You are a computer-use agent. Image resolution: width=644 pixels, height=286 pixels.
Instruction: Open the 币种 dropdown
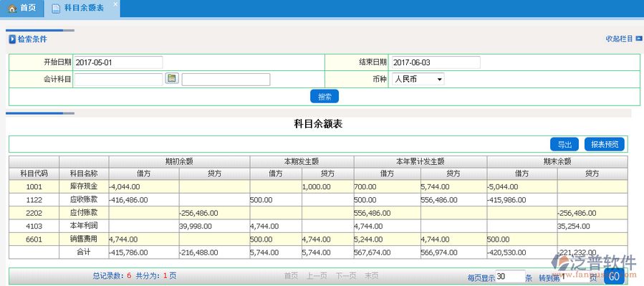point(418,80)
